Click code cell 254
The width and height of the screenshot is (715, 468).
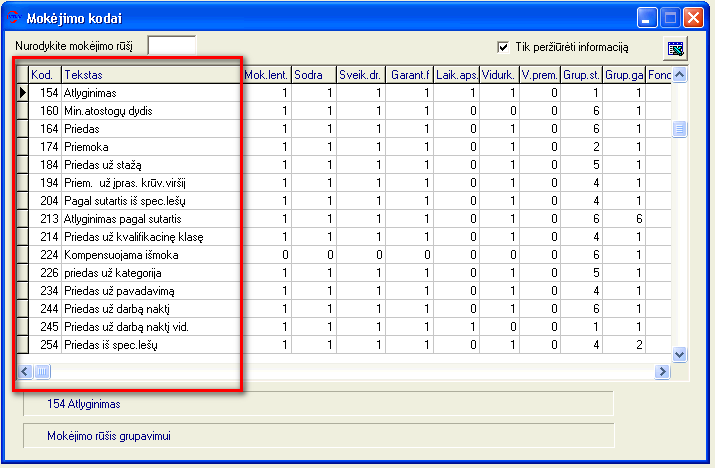[45, 345]
